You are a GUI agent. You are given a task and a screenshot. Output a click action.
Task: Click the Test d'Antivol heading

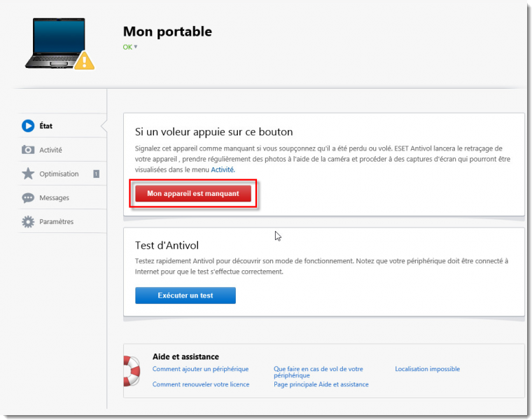(167, 245)
